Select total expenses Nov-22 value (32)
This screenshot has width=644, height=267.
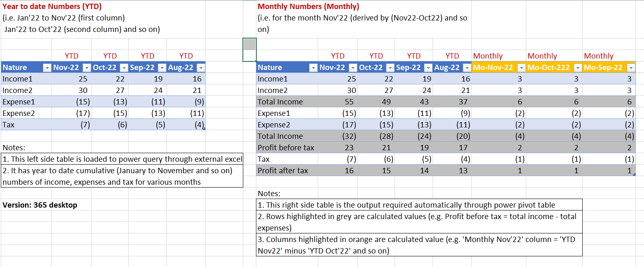349,136
